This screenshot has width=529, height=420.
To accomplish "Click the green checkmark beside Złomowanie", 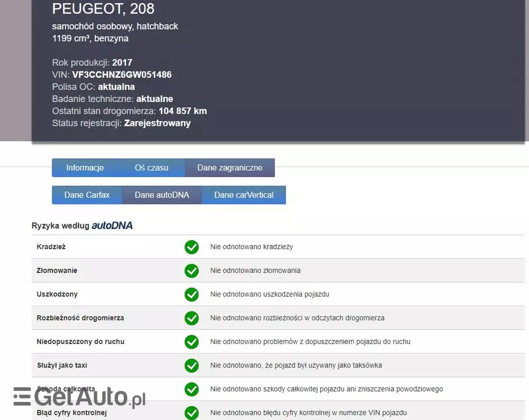I will (x=191, y=271).
